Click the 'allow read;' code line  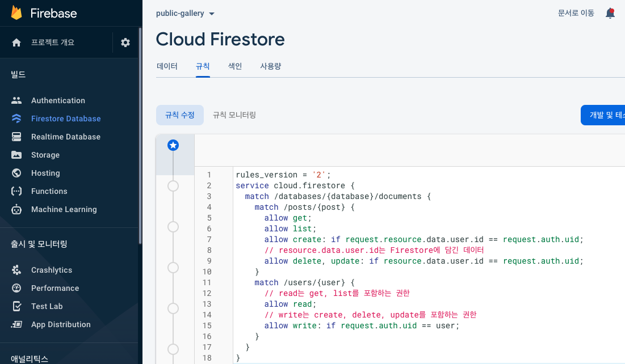(x=290, y=304)
